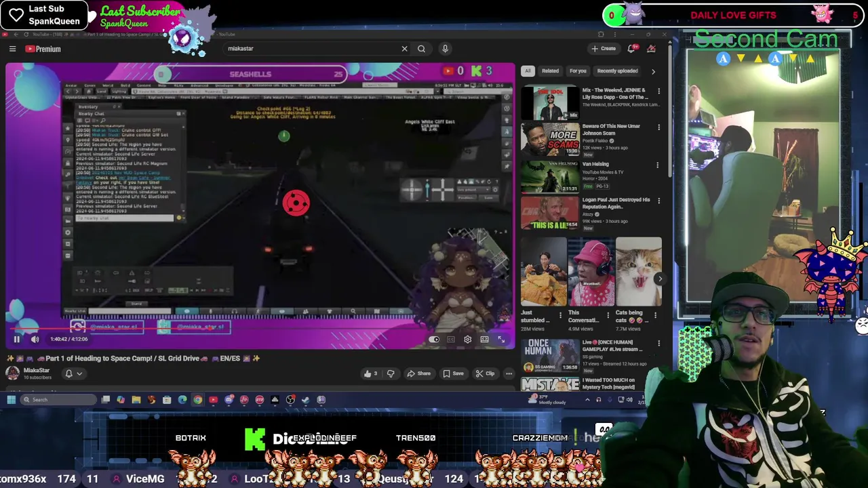Open options for Once Human video

click(x=658, y=344)
